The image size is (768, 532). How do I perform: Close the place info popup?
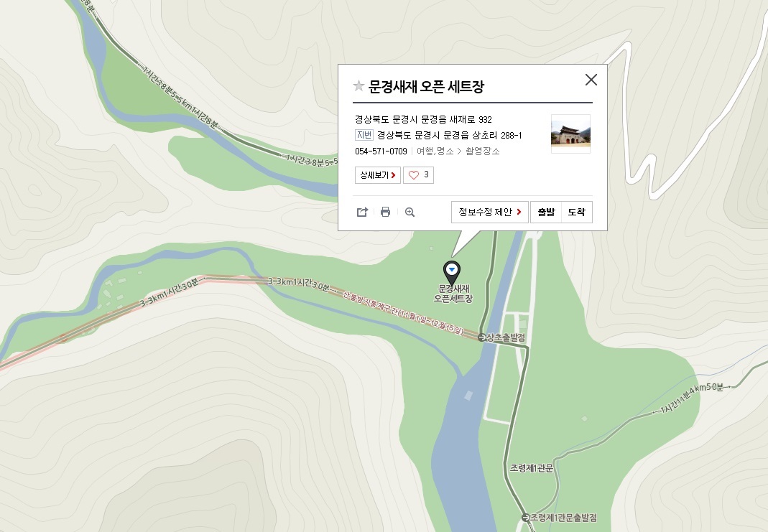tap(591, 79)
